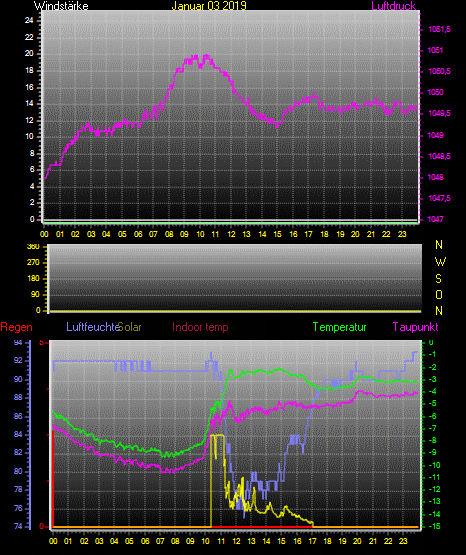
Task: Select the Taupunkt legend label
Action: click(x=415, y=327)
